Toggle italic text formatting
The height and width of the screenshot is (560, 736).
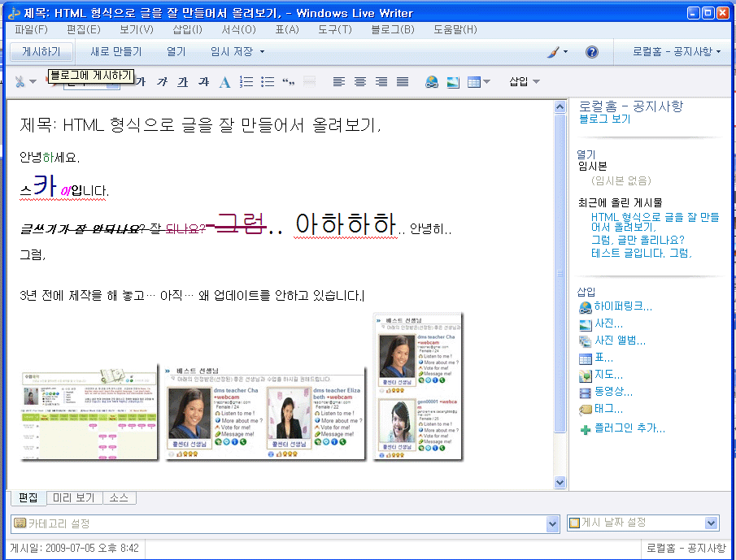click(161, 81)
